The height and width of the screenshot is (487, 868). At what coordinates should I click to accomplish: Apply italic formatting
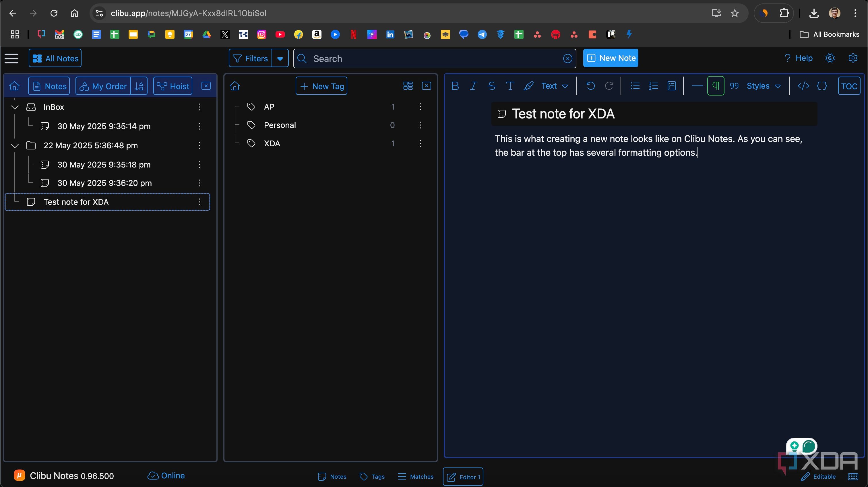pos(473,86)
